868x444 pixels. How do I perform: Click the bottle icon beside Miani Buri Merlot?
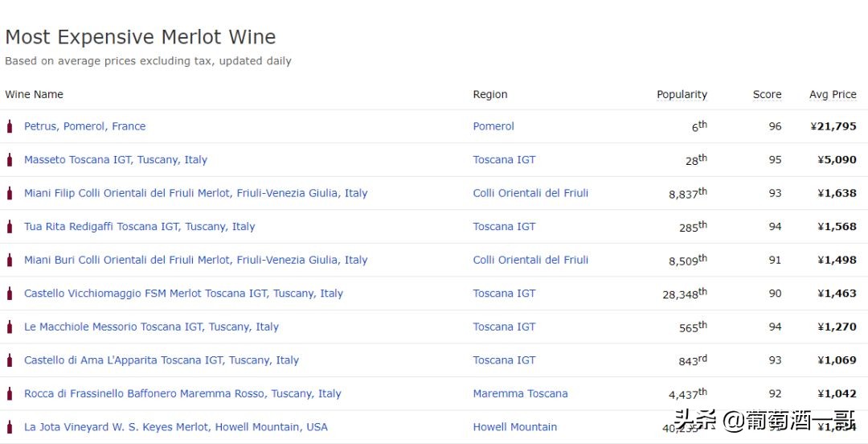[x=10, y=260]
